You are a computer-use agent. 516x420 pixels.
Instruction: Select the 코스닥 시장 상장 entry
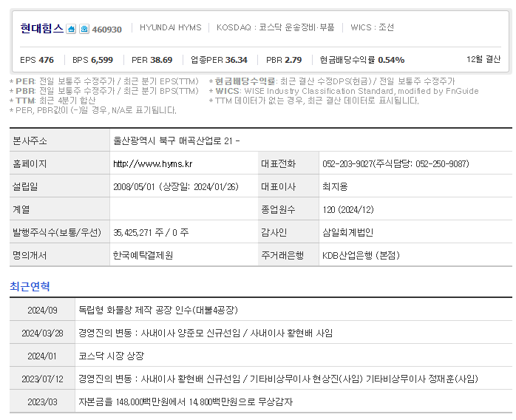click(111, 356)
